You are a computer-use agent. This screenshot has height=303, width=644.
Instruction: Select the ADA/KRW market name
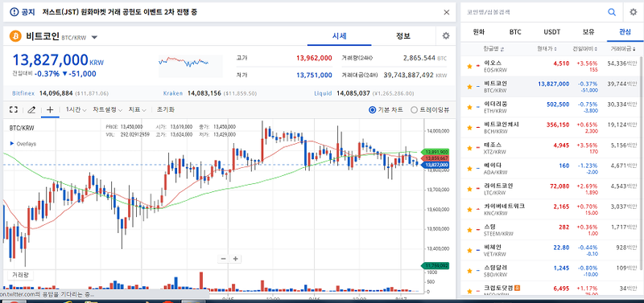pos(495,172)
